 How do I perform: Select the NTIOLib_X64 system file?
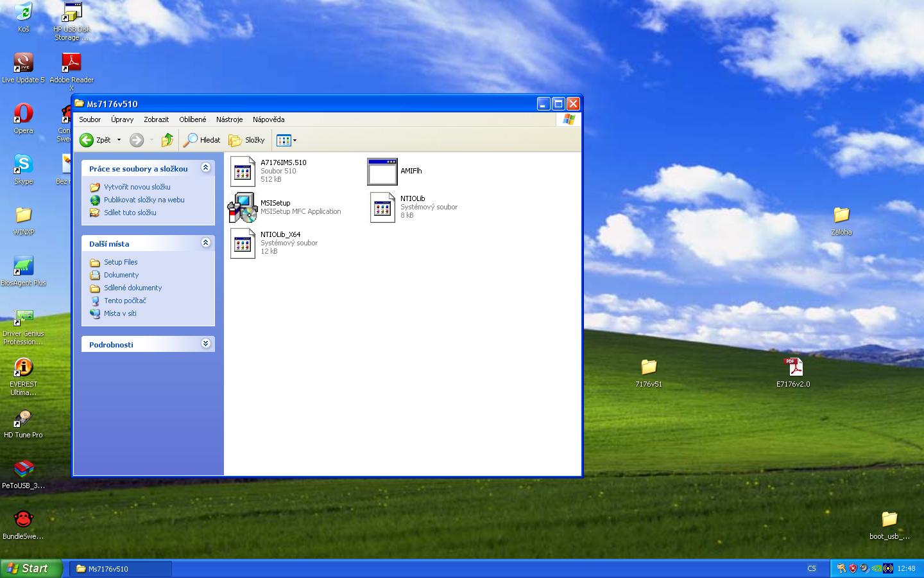pos(243,243)
